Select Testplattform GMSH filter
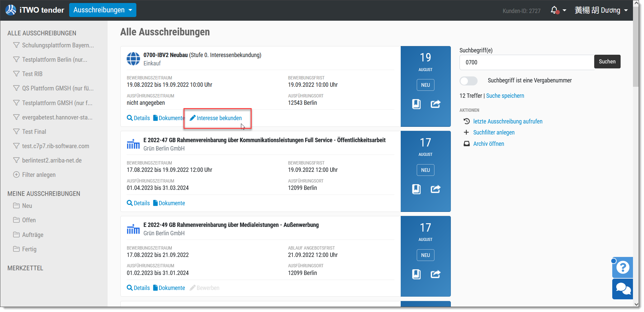The width and height of the screenshot is (644, 312). pos(53,103)
